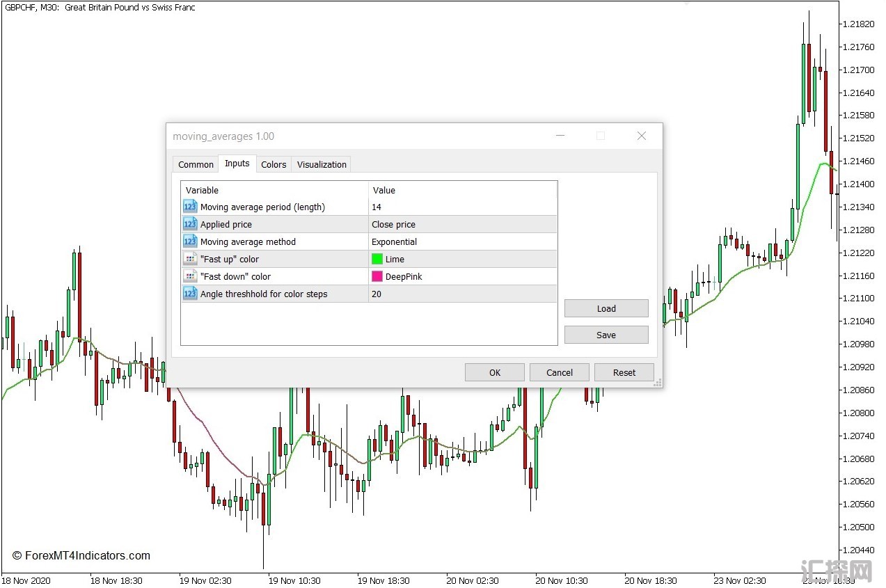Click the Angle threshhold row icon
The image size is (886, 588).
click(x=190, y=294)
